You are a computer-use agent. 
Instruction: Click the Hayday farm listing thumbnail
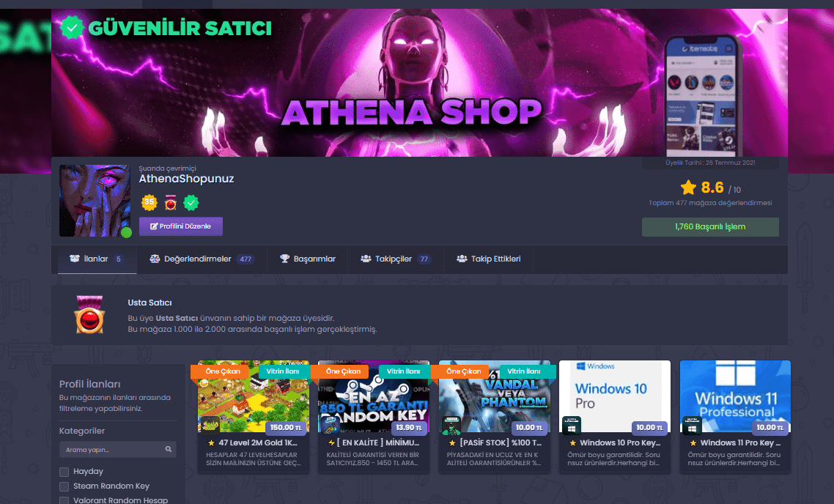click(253, 396)
